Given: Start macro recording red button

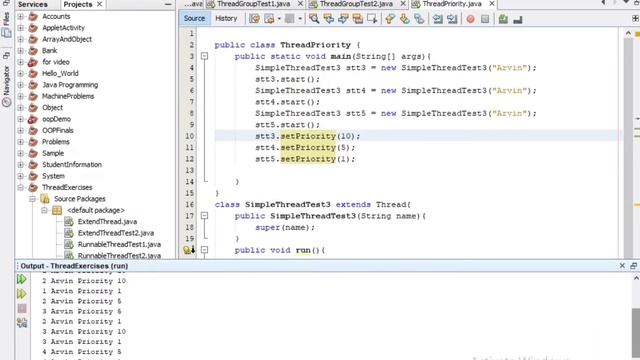Looking at the screenshot, I should tap(470, 19).
